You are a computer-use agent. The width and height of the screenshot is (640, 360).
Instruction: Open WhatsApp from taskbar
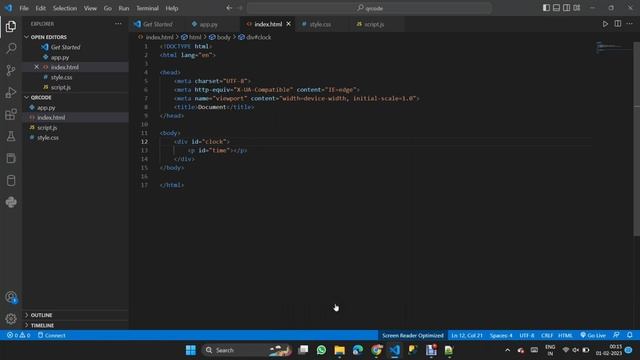(321, 350)
